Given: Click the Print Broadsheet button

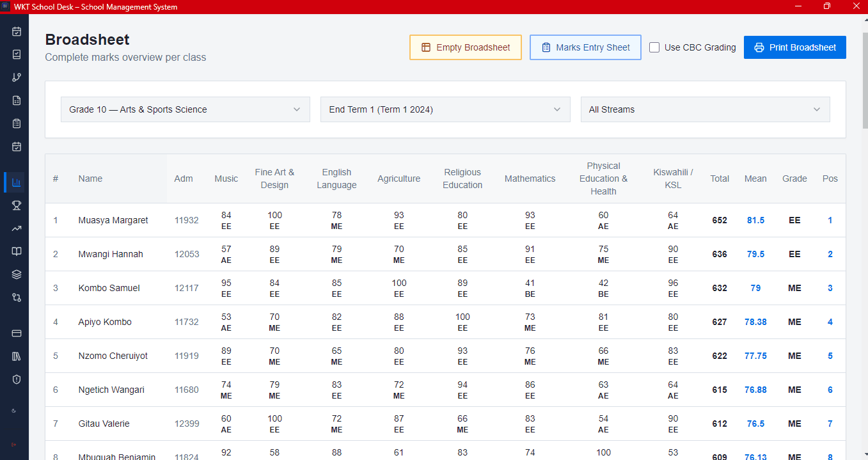Looking at the screenshot, I should click(794, 47).
